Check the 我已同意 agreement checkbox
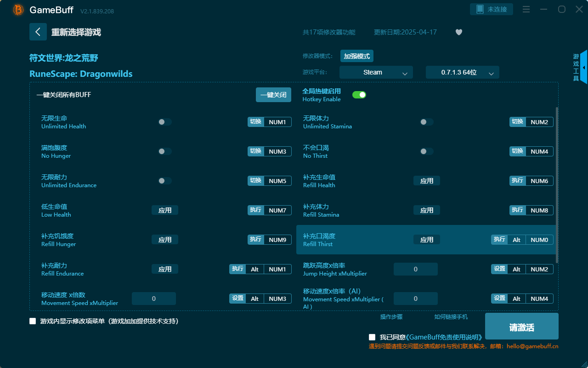Viewport: 588px width, 368px height. (372, 337)
